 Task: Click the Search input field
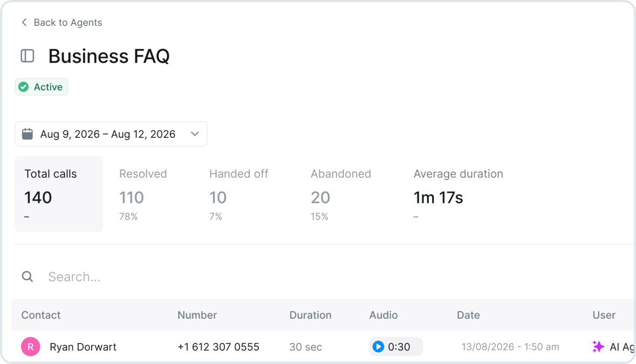click(x=324, y=276)
